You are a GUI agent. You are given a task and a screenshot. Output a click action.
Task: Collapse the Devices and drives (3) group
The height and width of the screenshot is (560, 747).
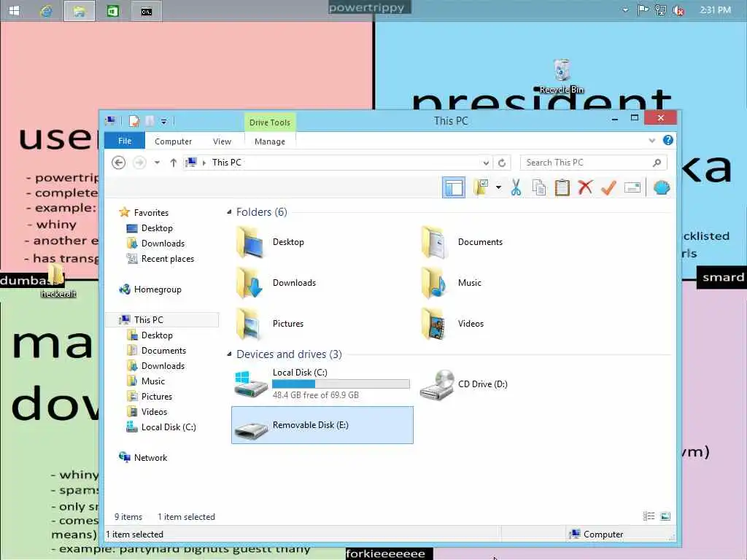(x=229, y=354)
